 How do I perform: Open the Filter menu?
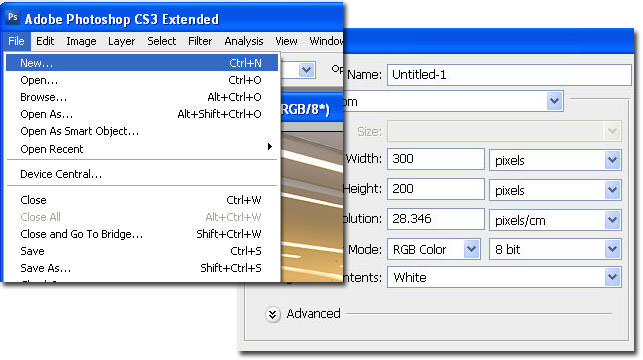200,41
